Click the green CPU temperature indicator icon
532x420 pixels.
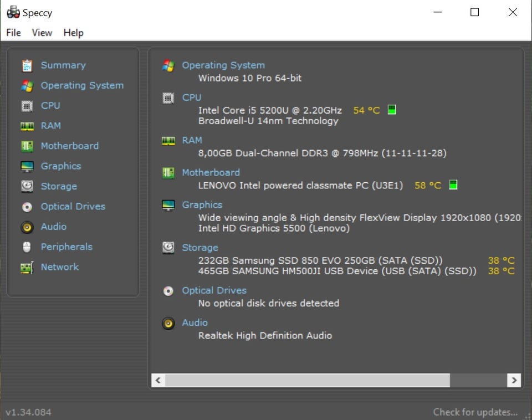392,110
